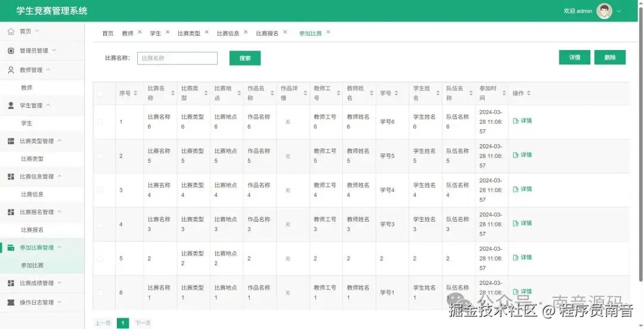Collapse 比赛信息管理 menu
Screen dimensions: 644x329
[x=60, y=176]
